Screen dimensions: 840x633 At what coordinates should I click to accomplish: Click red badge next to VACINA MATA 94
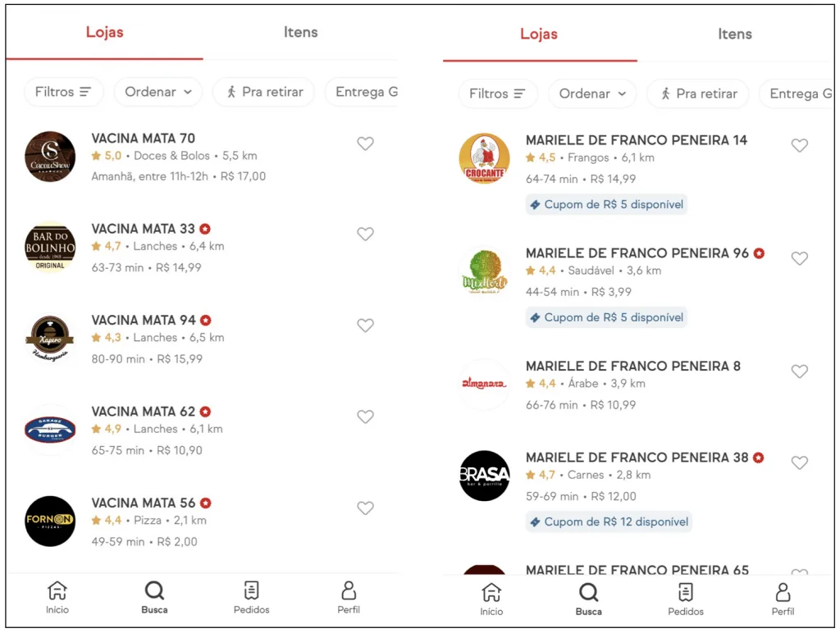(206, 321)
